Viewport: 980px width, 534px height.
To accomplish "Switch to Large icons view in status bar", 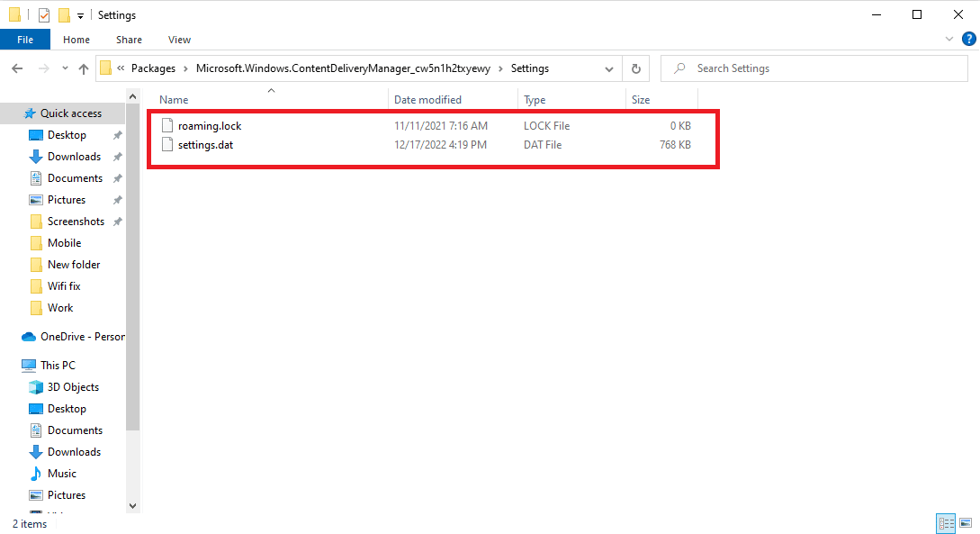I will 966,523.
